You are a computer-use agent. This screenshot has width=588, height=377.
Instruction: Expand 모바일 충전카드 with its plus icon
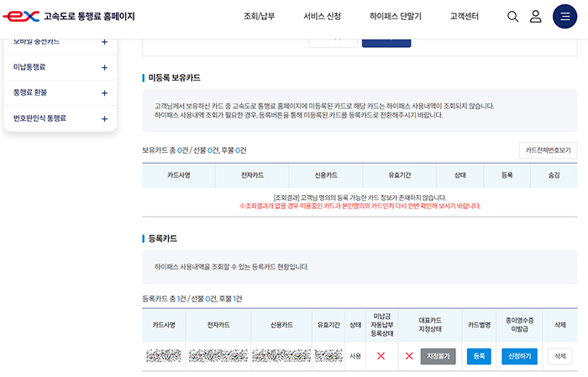pyautogui.click(x=104, y=42)
